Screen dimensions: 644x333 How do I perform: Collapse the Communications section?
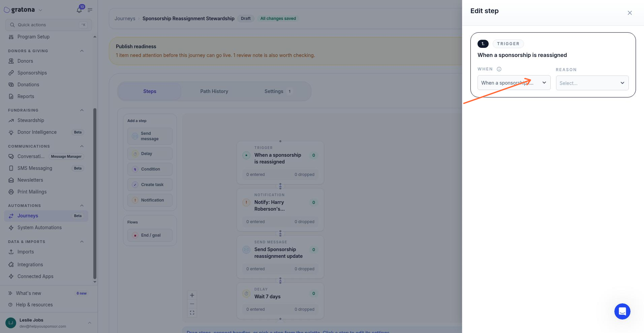(82, 146)
